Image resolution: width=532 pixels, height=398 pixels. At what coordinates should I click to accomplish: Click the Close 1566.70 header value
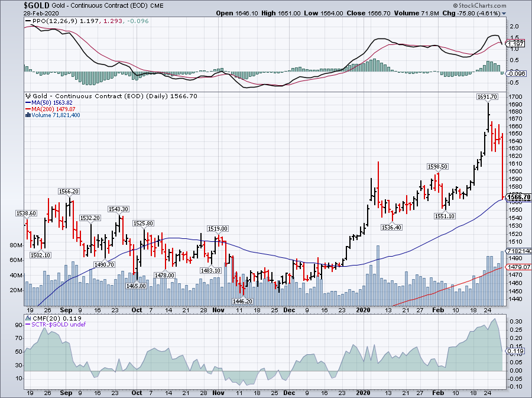tap(368, 13)
